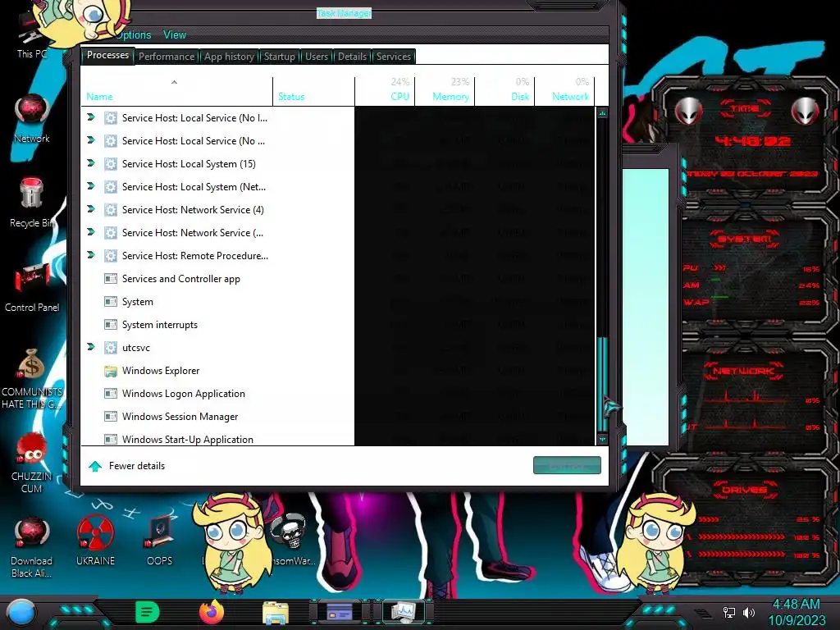Select the System process icon
The image size is (840, 630).
tap(111, 302)
